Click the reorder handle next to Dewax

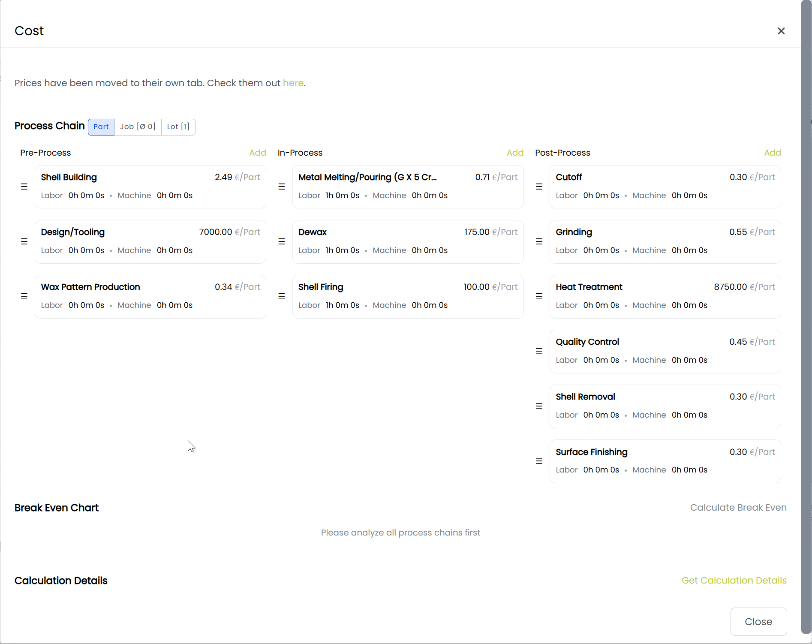pos(282,241)
